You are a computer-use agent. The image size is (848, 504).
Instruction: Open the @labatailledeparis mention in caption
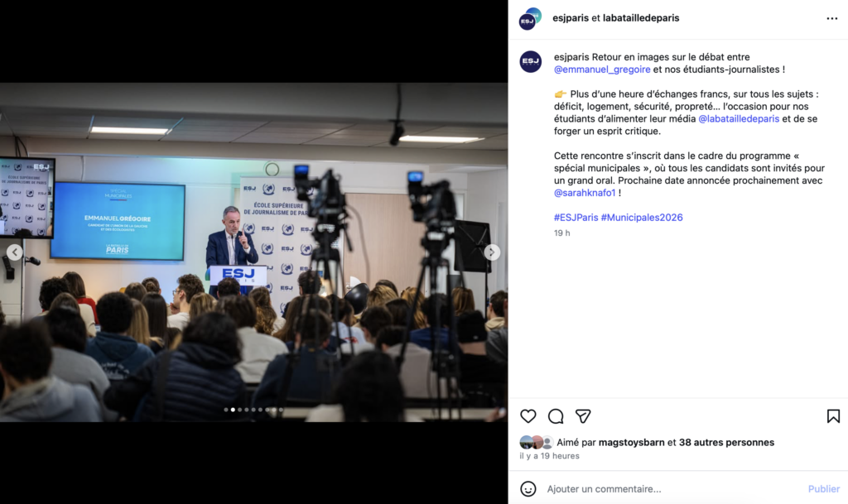point(738,119)
